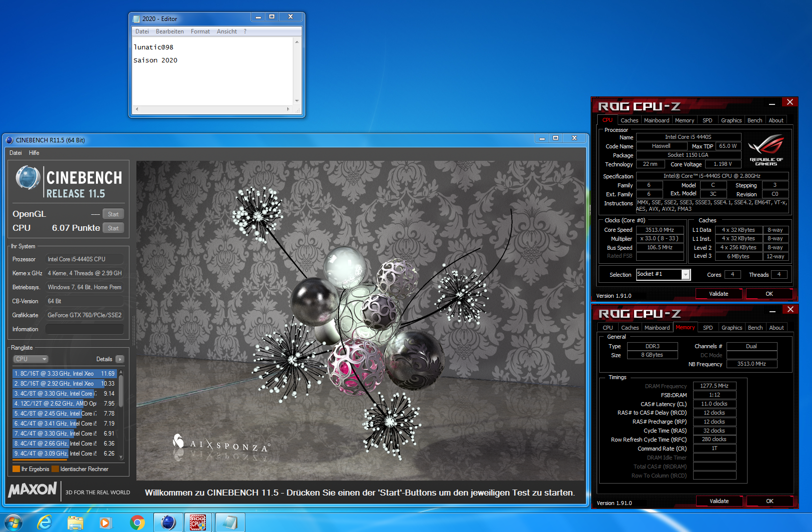Open Format menu in Notepad
Image resolution: width=812 pixels, height=532 pixels.
[x=200, y=31]
